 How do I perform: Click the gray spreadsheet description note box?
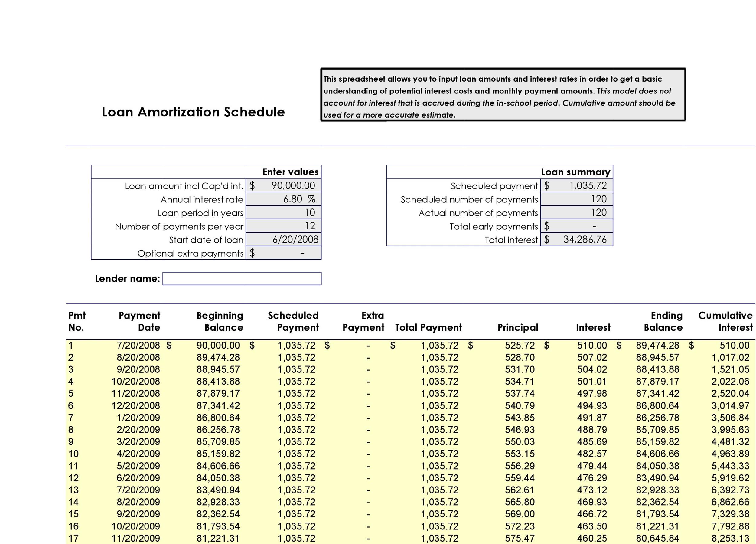pos(503,95)
